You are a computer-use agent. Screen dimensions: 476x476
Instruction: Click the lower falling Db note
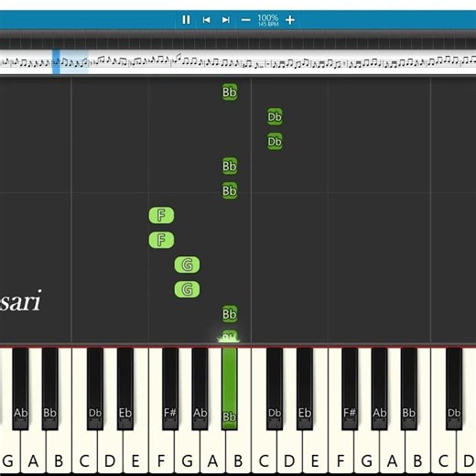click(x=275, y=141)
